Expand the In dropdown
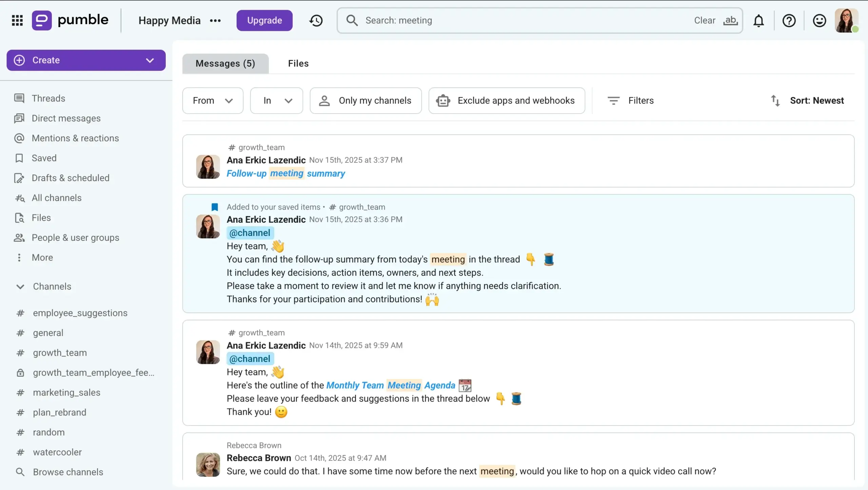 [x=276, y=101]
